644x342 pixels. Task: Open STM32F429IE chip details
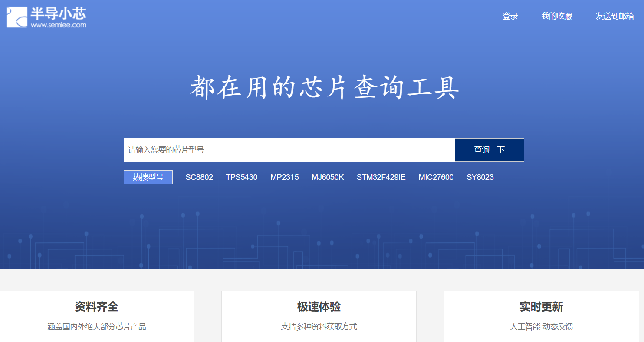click(x=381, y=177)
